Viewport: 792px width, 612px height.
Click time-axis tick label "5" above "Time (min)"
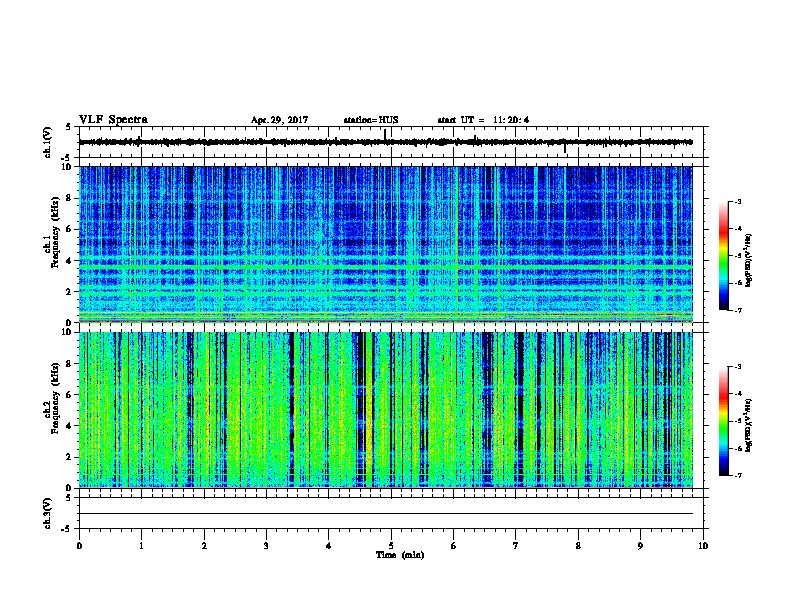(391, 546)
